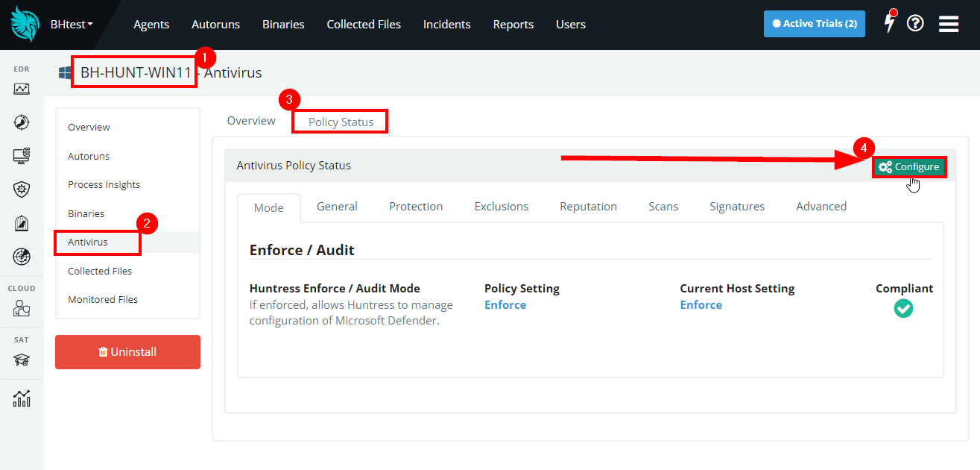Select the Protection policy tab

tap(416, 207)
